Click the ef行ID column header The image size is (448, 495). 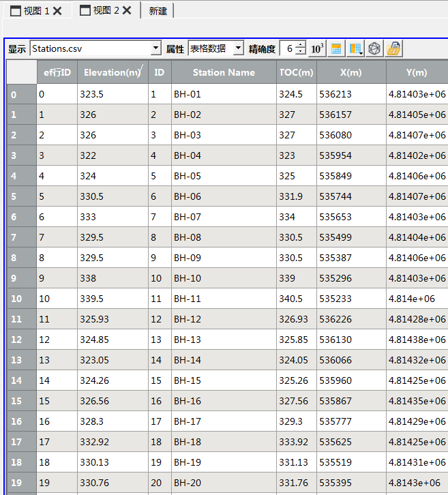tap(57, 72)
